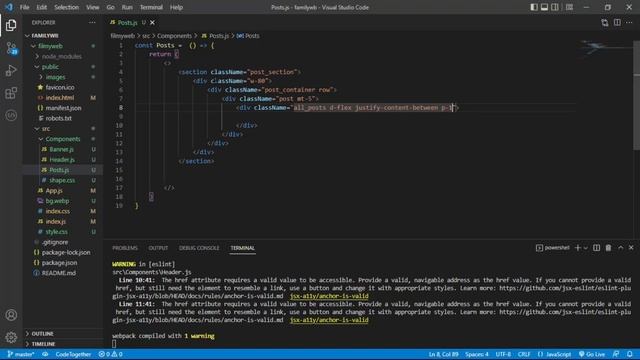Open the Manage gear icon

pos(11,337)
